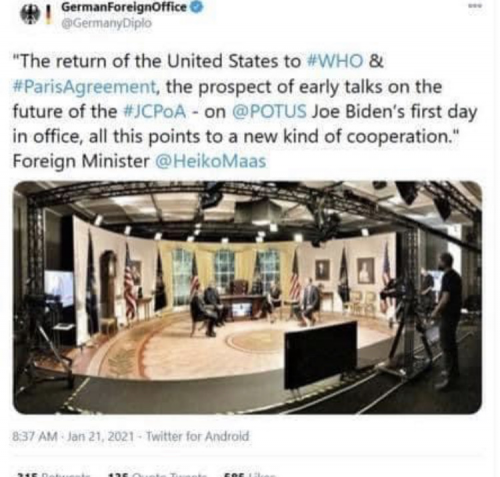Click the German flag stripe beside avatar
This screenshot has width=500, height=477.
[49, 15]
